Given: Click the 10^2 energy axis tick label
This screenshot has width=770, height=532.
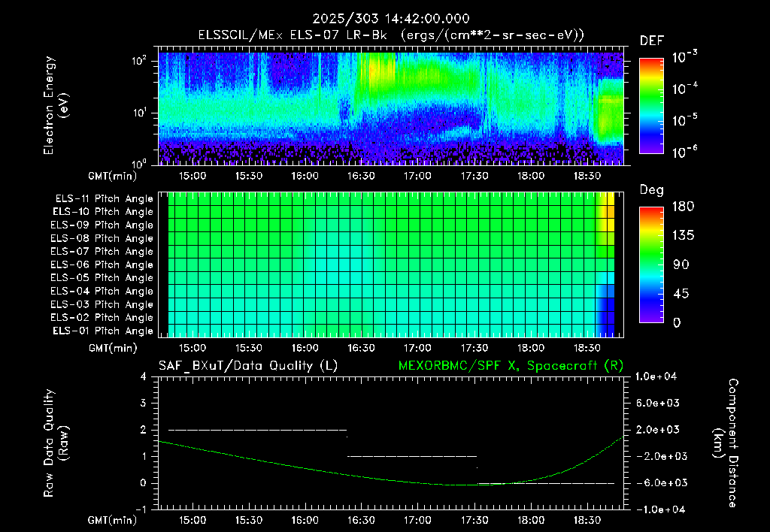Looking at the screenshot, I should pyautogui.click(x=139, y=62).
